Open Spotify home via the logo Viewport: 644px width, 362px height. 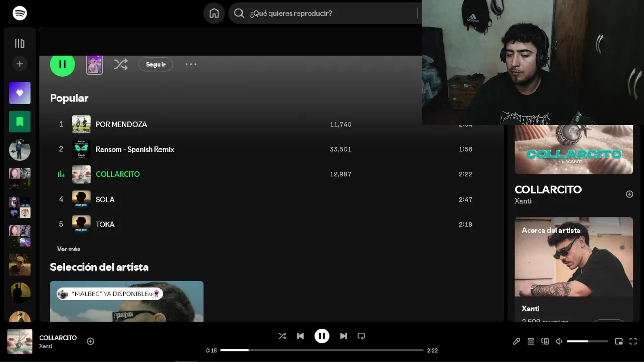point(20,13)
